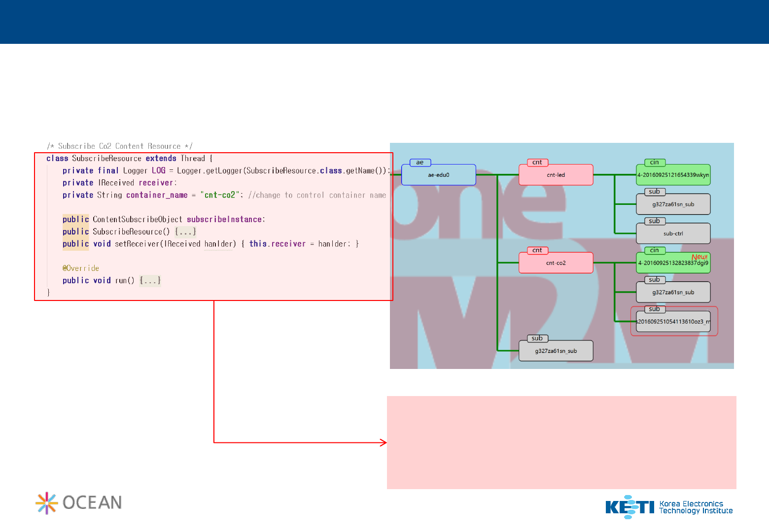Select the subscription node 20160925105411361Ooz3
769x532 pixels.
pos(673,322)
